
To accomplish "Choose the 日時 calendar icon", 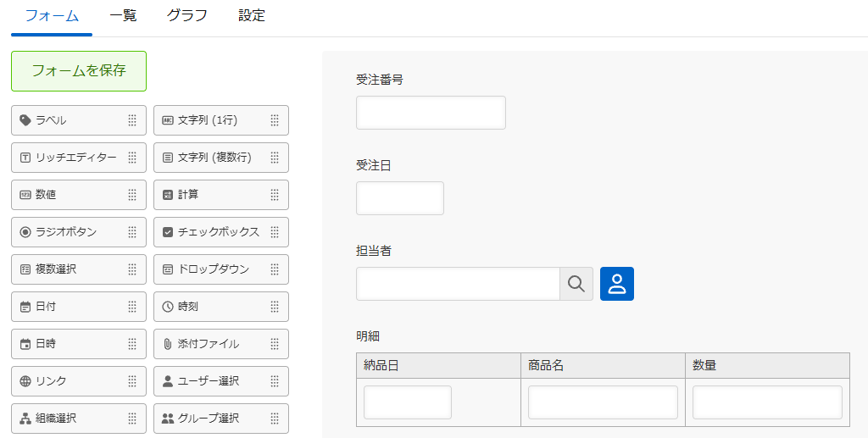I will click(x=25, y=344).
